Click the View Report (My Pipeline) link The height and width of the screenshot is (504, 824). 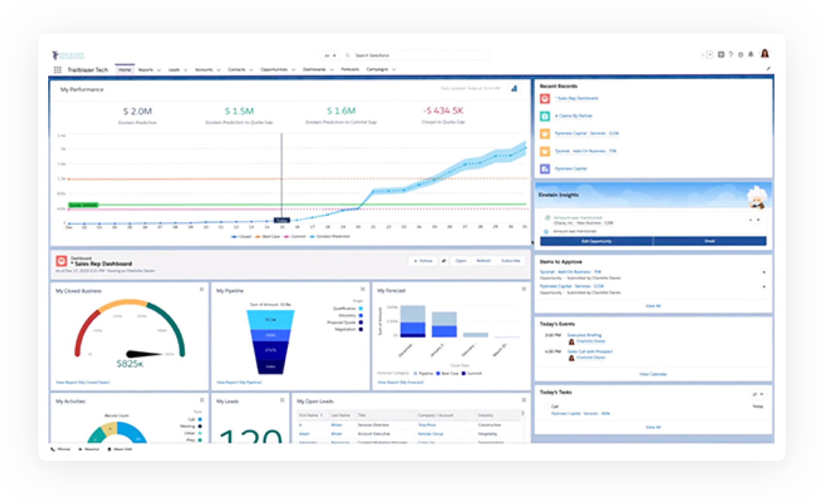(x=239, y=382)
